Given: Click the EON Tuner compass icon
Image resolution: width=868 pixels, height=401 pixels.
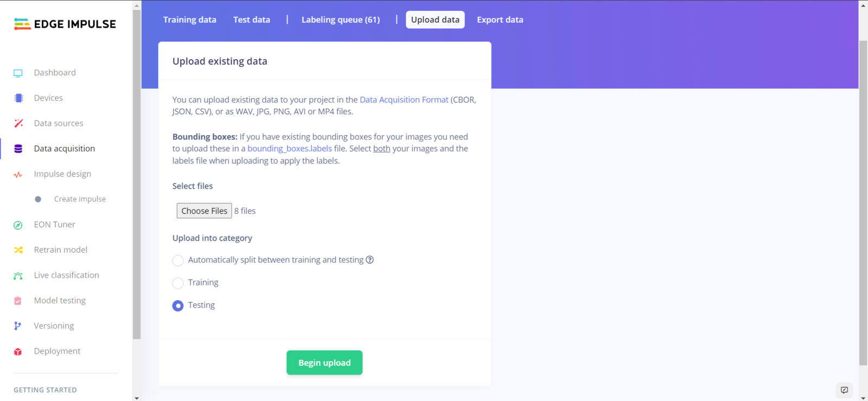Looking at the screenshot, I should pos(18,225).
